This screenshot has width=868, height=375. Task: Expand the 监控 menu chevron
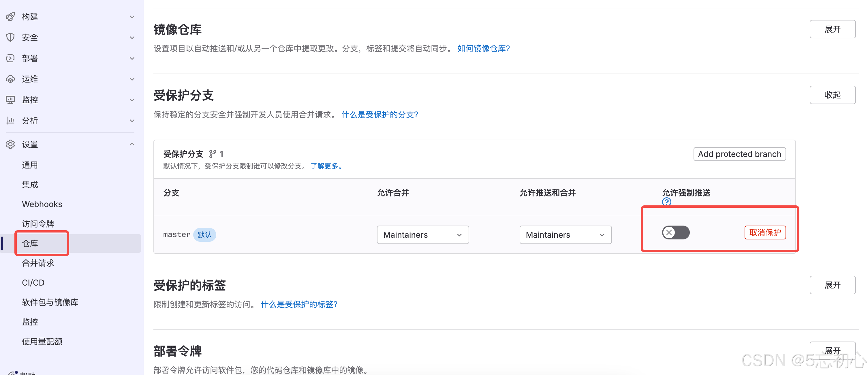pyautogui.click(x=132, y=100)
